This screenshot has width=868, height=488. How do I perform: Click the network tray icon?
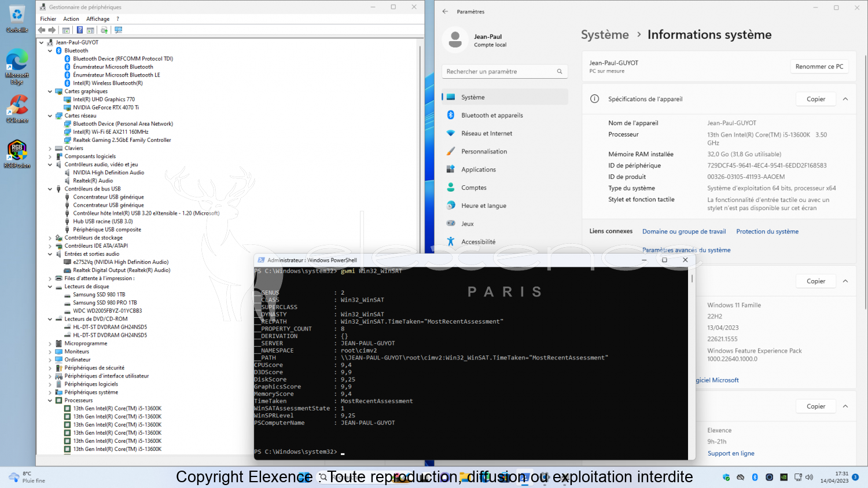[798, 478]
